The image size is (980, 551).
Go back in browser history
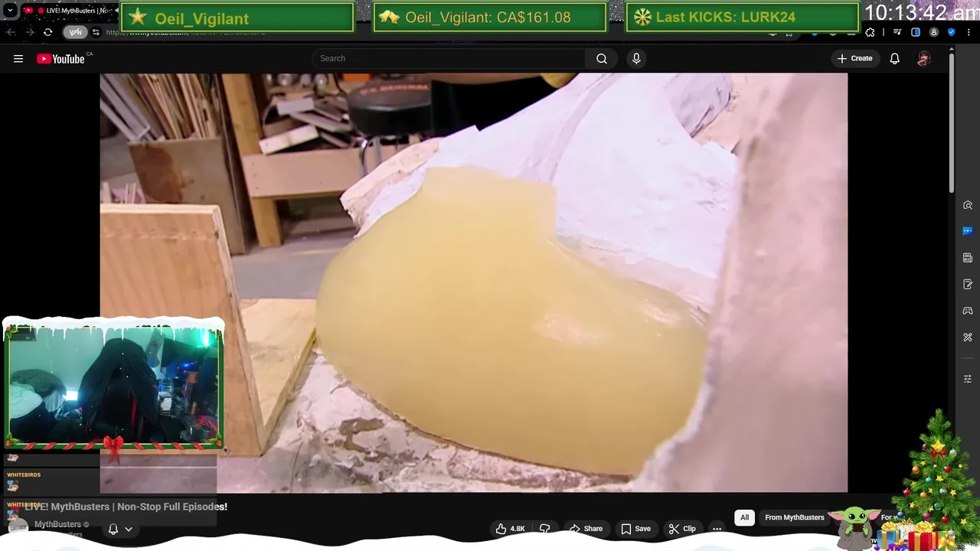point(11,32)
